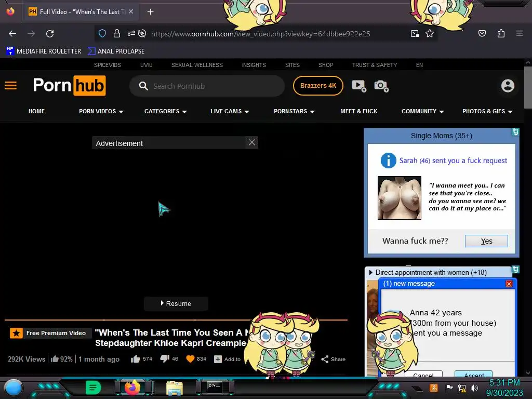Viewport: 532px width, 399px height.
Task: Expand the Community dropdown
Action: point(423,111)
